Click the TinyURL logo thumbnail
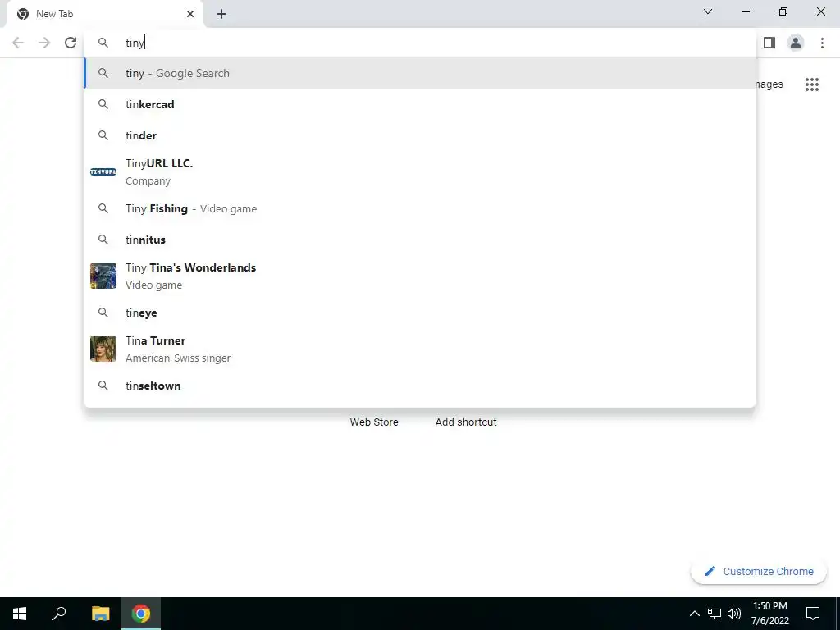 pyautogui.click(x=103, y=172)
